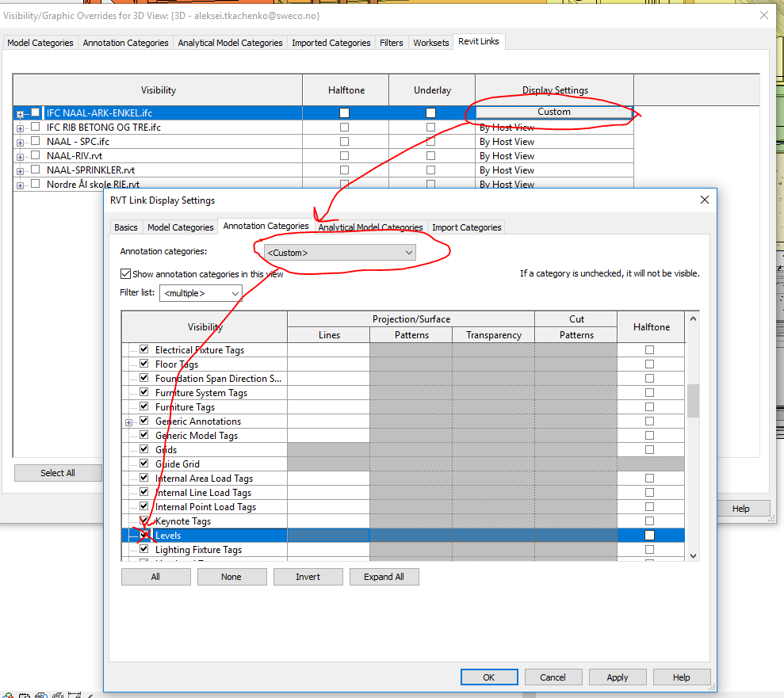Click the Invert button below the category list
Viewport: 784px width, 698px height.
pyautogui.click(x=308, y=577)
